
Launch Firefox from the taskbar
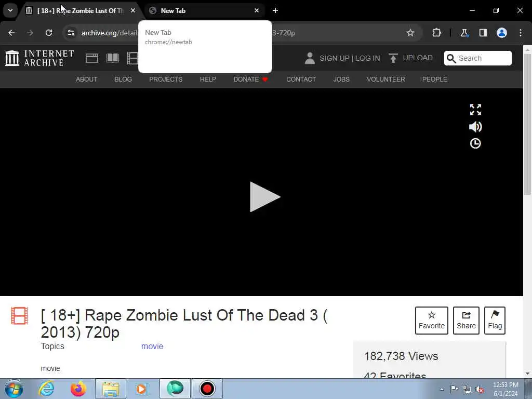(78, 389)
